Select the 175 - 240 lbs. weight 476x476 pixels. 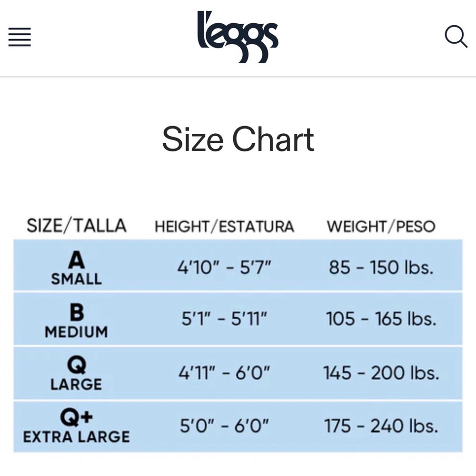point(381,426)
